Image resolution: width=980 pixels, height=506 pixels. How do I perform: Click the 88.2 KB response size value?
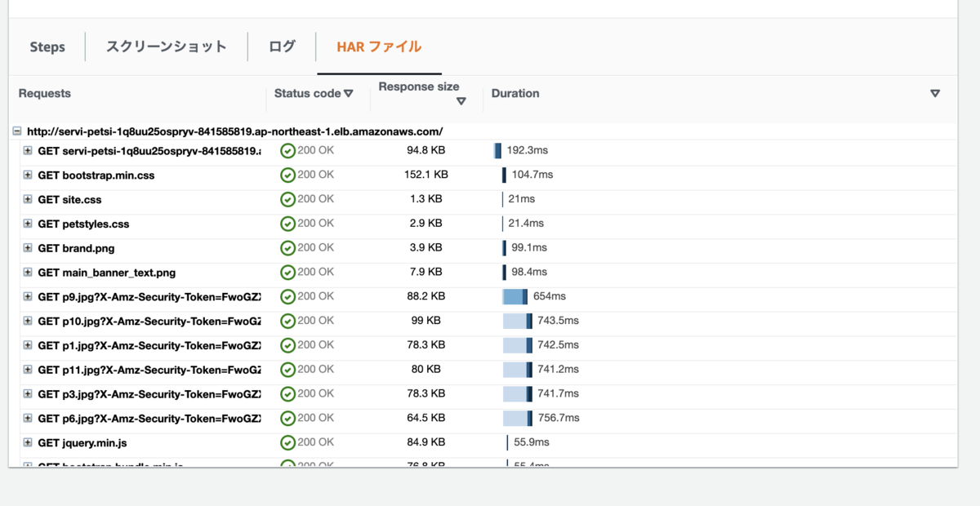[x=426, y=296]
